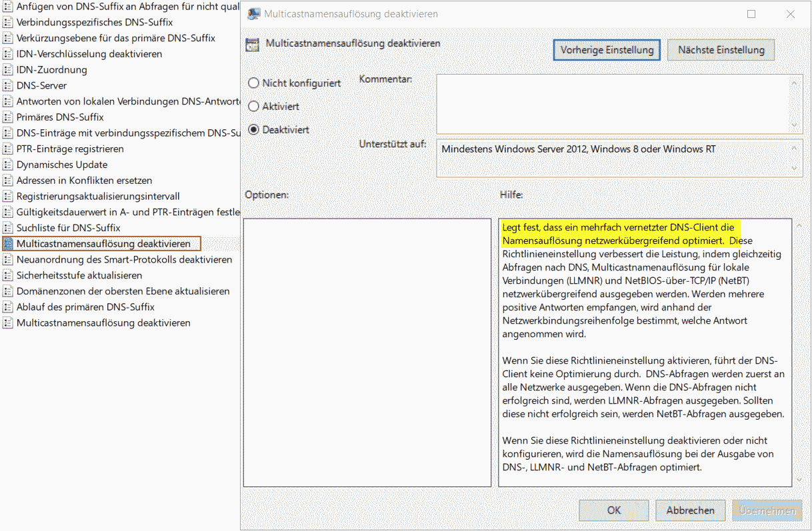The image size is (812, 531).
Task: Click the icon next to Sicherheitsstufe aktualisieren
Action: tap(8, 275)
